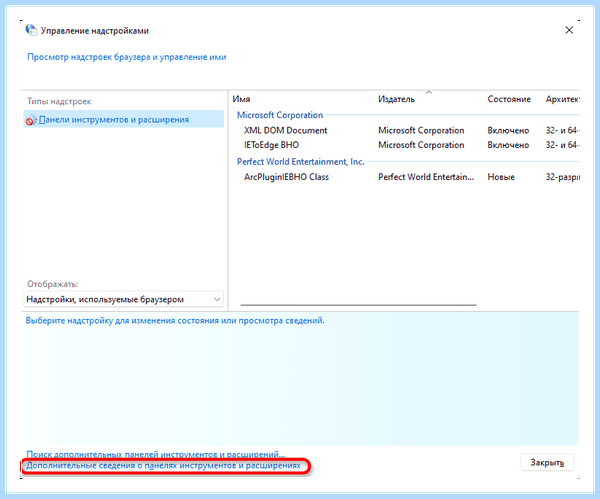Open Поиск дополнительных панелей инструментов link

156,454
